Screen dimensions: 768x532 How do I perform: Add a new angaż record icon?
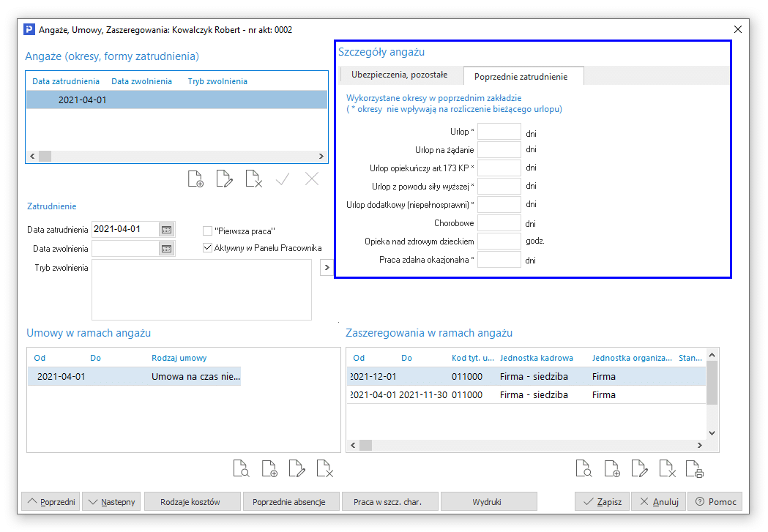[196, 179]
